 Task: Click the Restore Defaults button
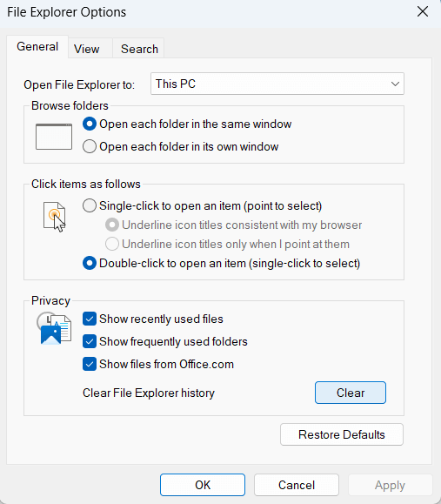(342, 434)
